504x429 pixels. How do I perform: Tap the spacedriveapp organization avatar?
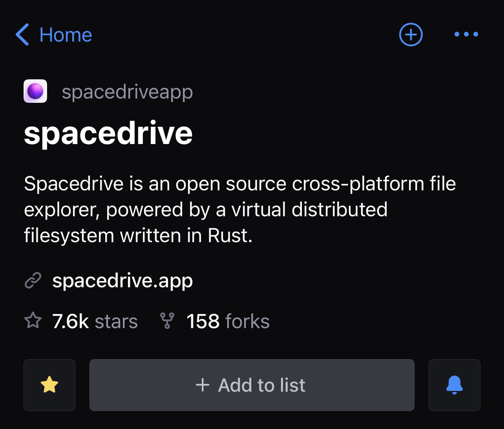[x=35, y=91]
